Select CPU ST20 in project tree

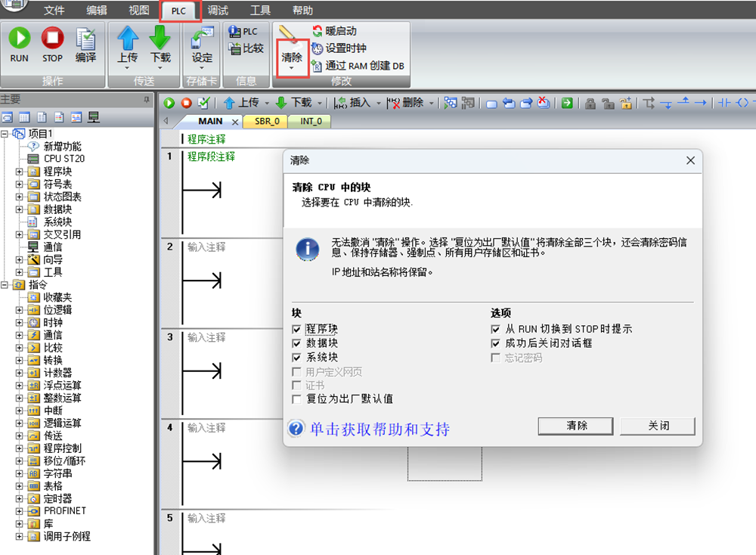(x=64, y=159)
